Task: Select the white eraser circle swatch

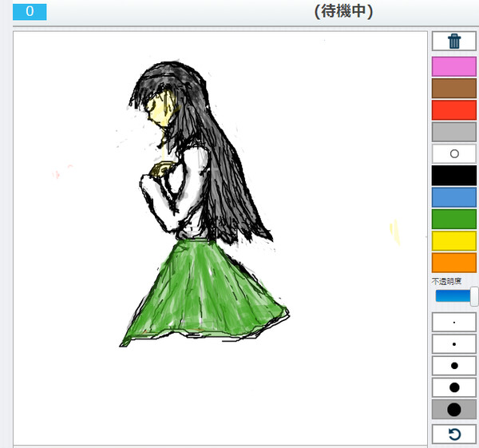Action: click(454, 153)
